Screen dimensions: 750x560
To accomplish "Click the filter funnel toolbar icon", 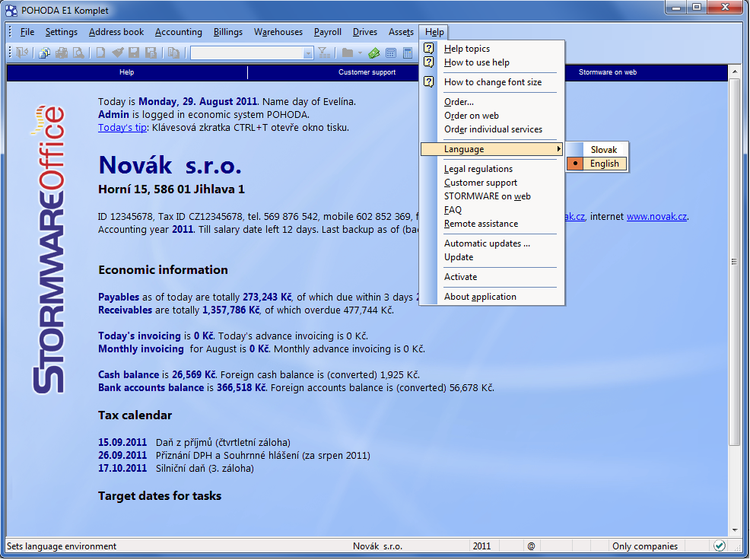I will click(x=324, y=52).
